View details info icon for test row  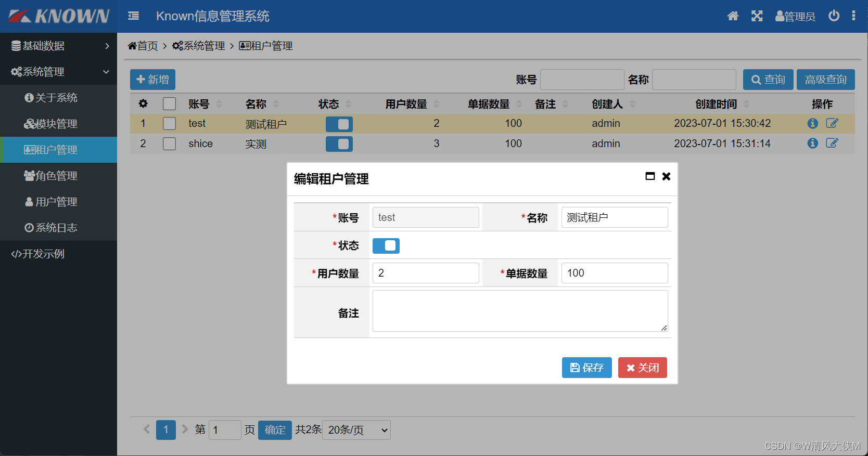click(813, 123)
